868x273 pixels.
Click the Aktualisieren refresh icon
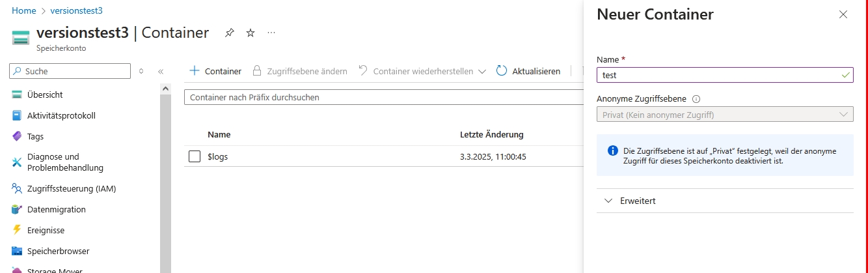click(502, 71)
